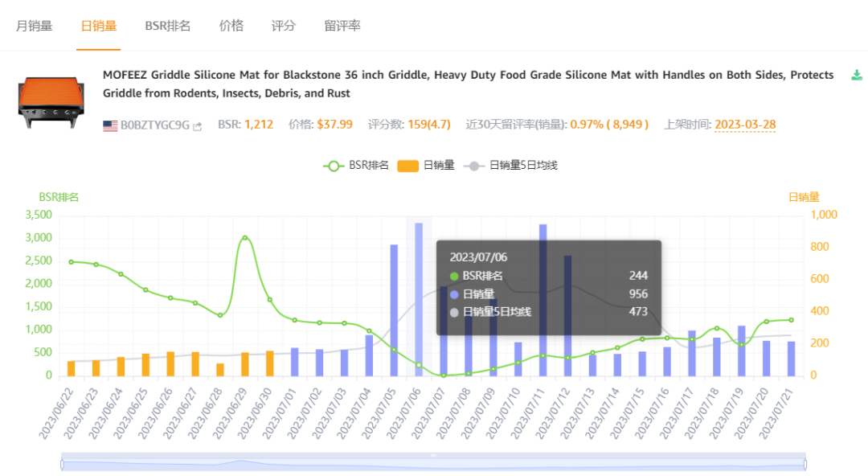Click the orange 2023/06/30 sales bar
This screenshot has width=868, height=476.
click(x=270, y=363)
